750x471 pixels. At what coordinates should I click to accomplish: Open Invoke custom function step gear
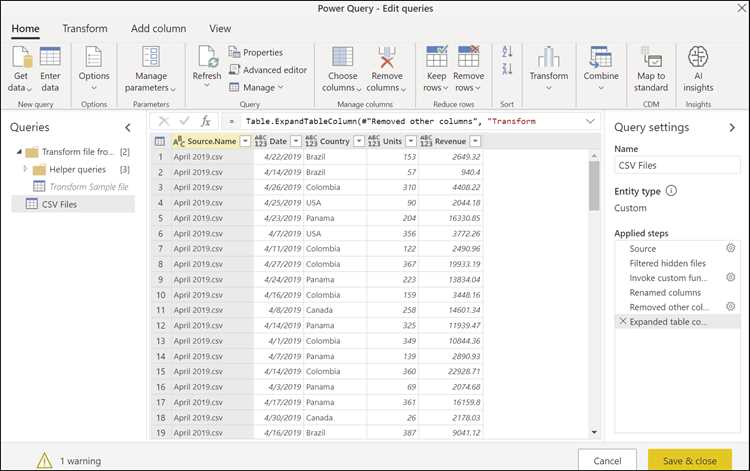point(730,277)
